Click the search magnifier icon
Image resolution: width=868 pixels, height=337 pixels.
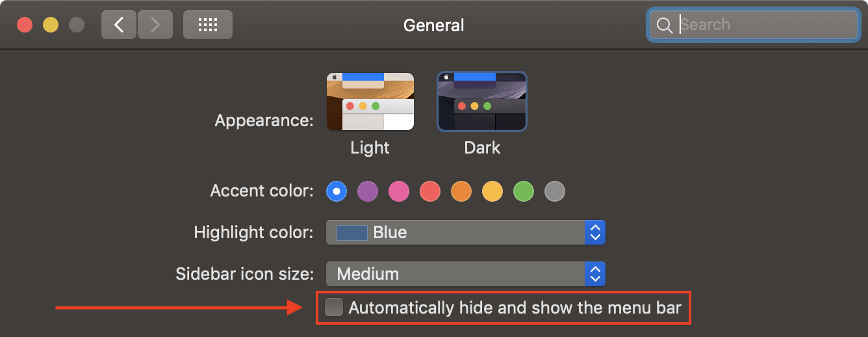pos(664,25)
